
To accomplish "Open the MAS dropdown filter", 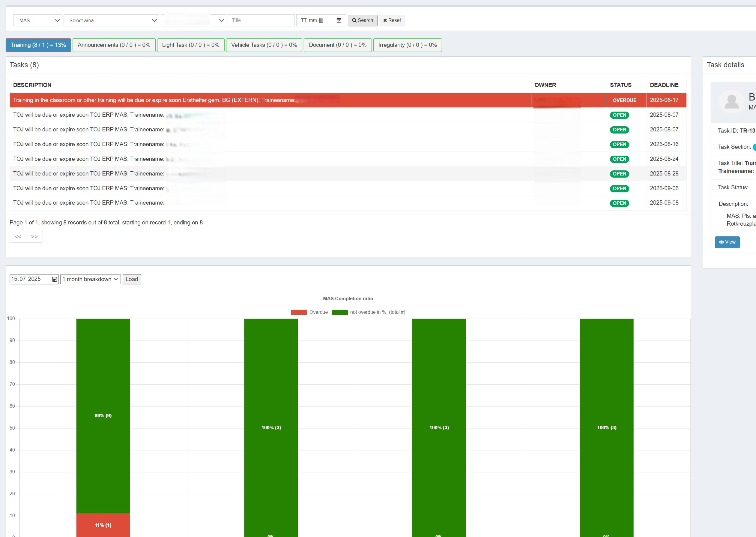I will coord(38,20).
